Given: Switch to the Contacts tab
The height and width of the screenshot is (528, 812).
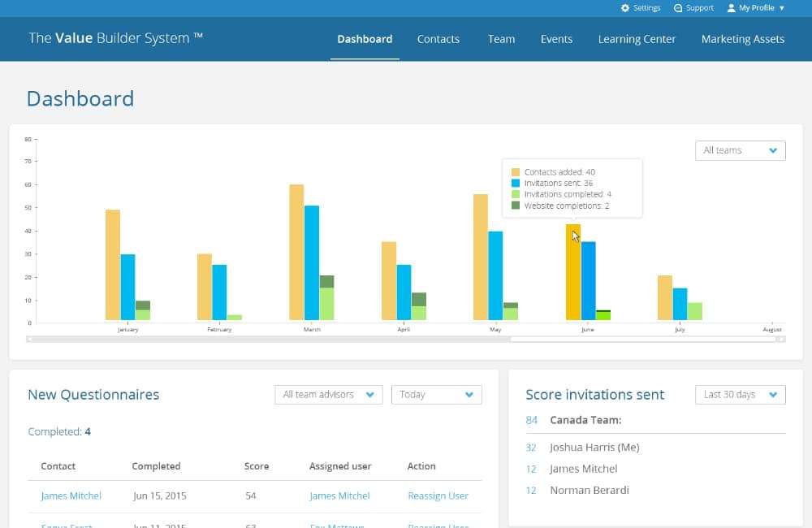Looking at the screenshot, I should click(438, 39).
